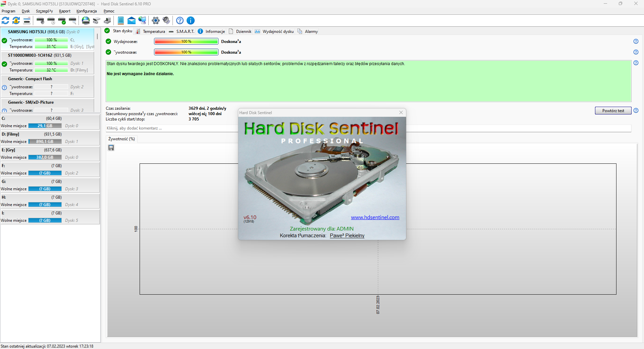
Task: Open configuration via the gear icon
Action: (x=155, y=20)
